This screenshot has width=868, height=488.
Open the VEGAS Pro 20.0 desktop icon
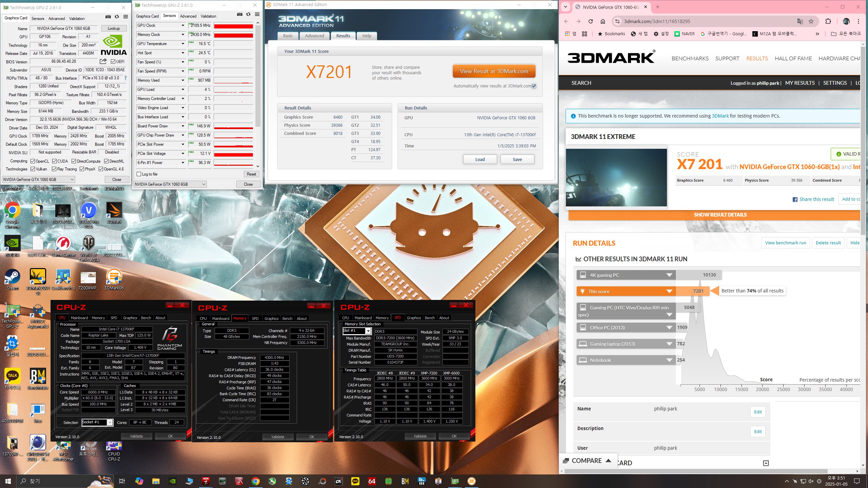[88, 216]
